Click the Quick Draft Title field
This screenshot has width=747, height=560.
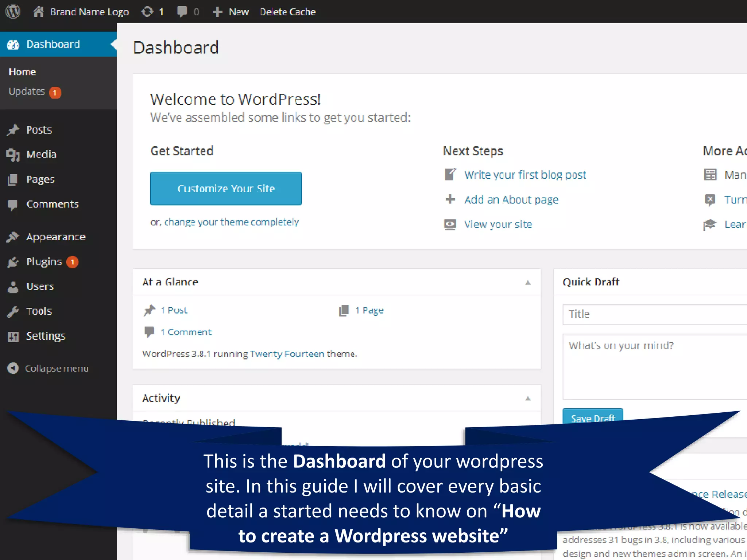(x=655, y=314)
